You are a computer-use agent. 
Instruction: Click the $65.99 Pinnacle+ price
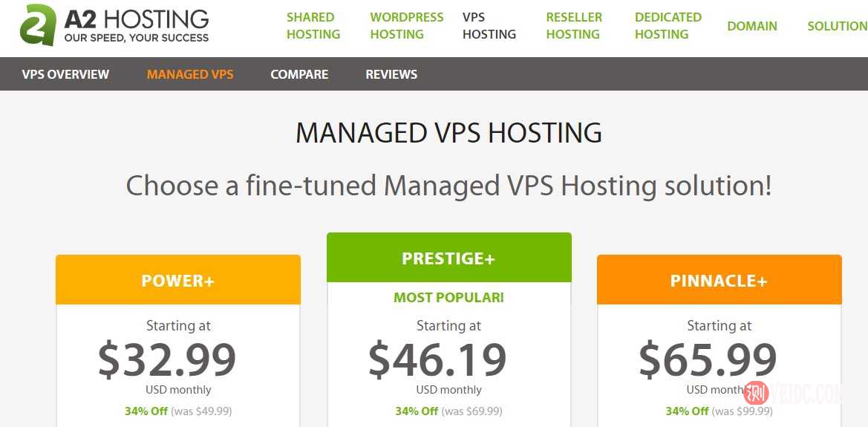tap(708, 359)
